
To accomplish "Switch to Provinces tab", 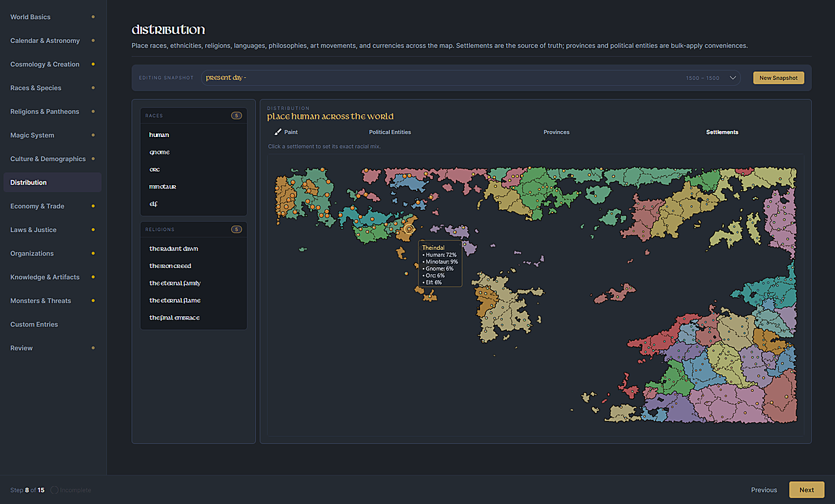I will click(556, 132).
